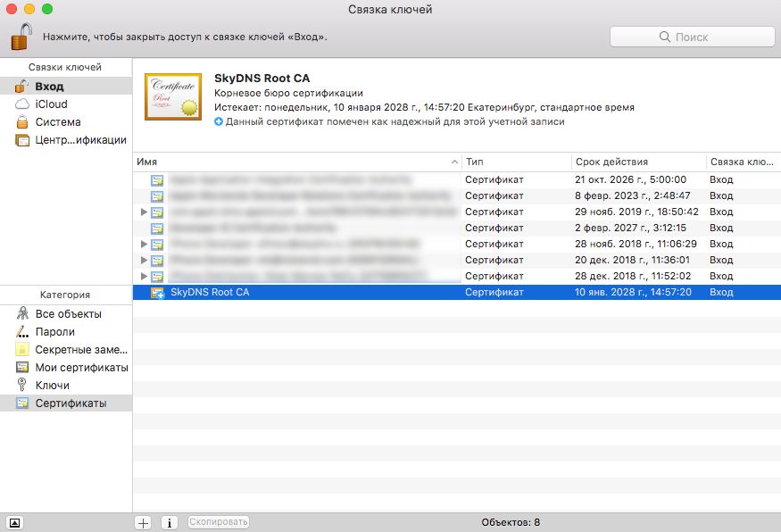Click the Центр сертификации folder icon

tap(22, 140)
